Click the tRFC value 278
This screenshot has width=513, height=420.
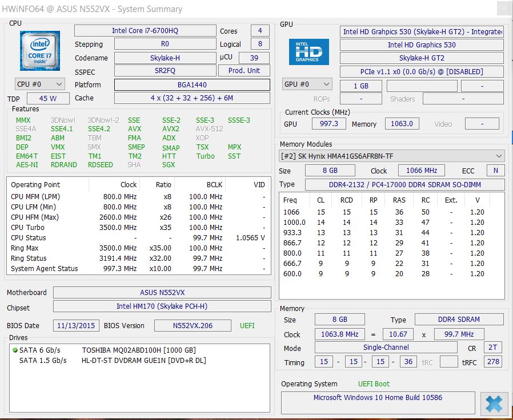point(492,361)
